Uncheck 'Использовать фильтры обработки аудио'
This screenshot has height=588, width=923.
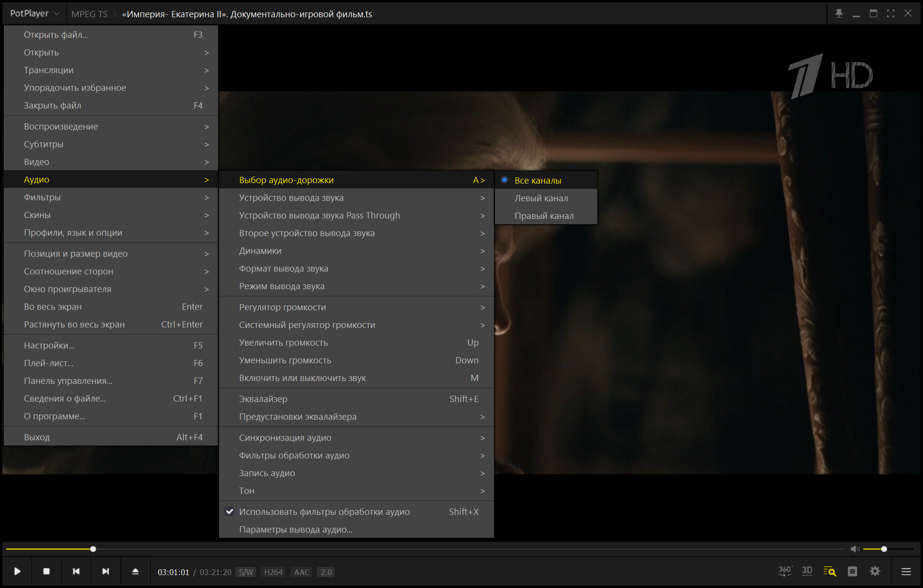pyautogui.click(x=324, y=512)
